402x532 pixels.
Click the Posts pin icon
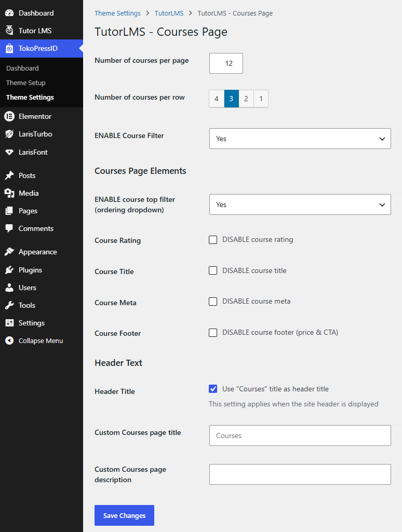pos(9,175)
